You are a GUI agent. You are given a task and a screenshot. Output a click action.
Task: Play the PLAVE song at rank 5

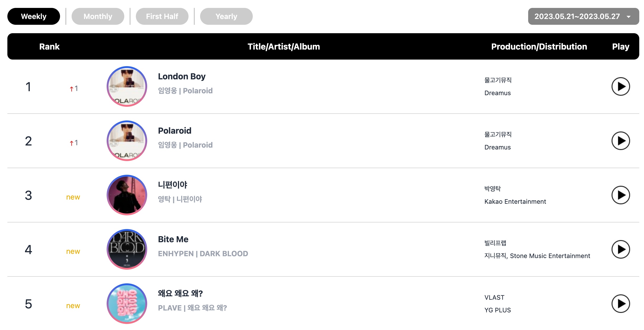coord(620,304)
